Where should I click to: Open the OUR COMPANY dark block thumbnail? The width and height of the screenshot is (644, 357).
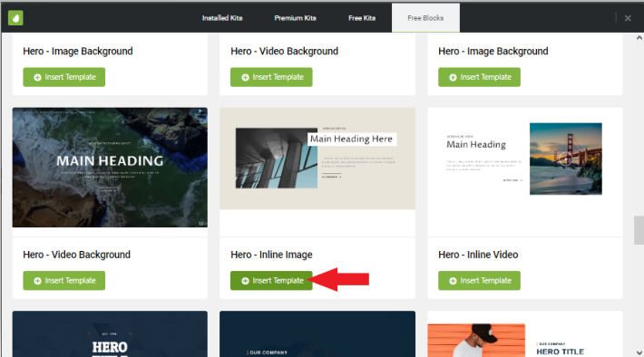click(x=317, y=334)
